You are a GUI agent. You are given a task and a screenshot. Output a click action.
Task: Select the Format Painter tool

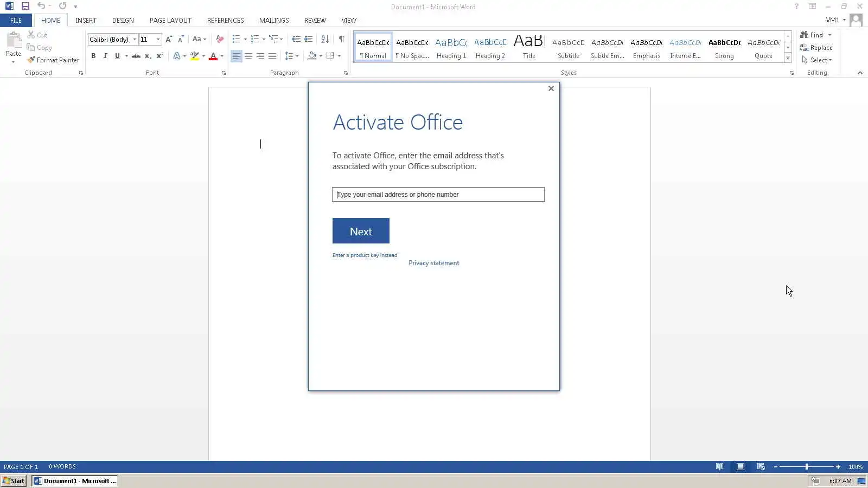coord(53,60)
